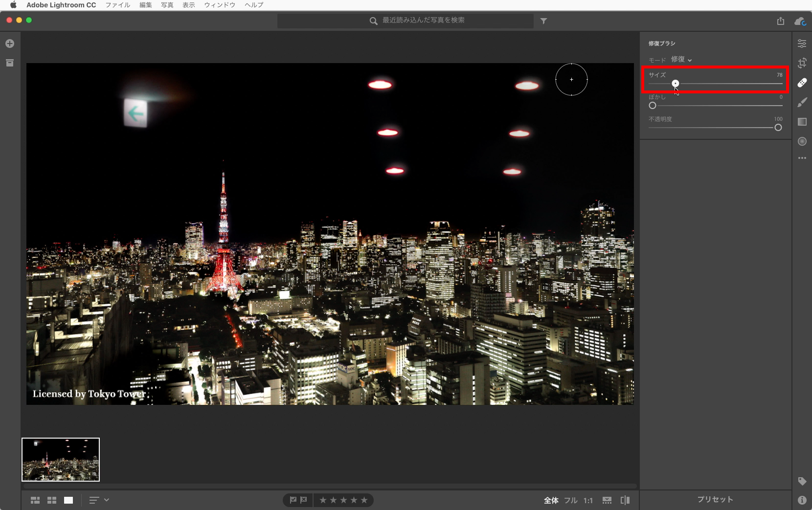Open the Keywords tag panel icon
Screen dimensions: 812x510
(x=802, y=481)
